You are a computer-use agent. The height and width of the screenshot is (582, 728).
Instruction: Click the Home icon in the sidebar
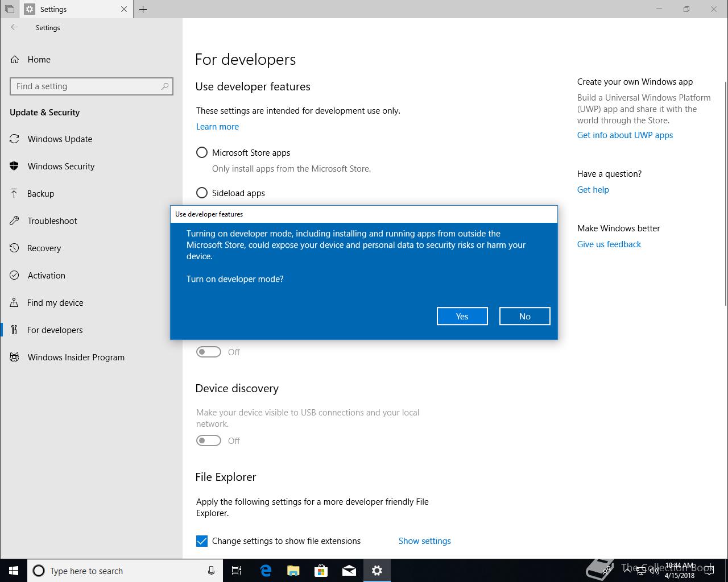[15, 60]
